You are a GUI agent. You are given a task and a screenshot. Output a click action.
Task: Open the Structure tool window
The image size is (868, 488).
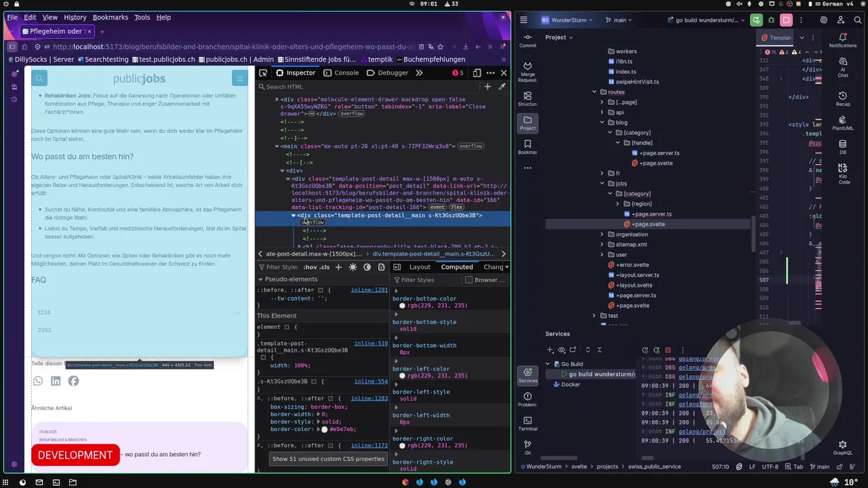click(528, 99)
